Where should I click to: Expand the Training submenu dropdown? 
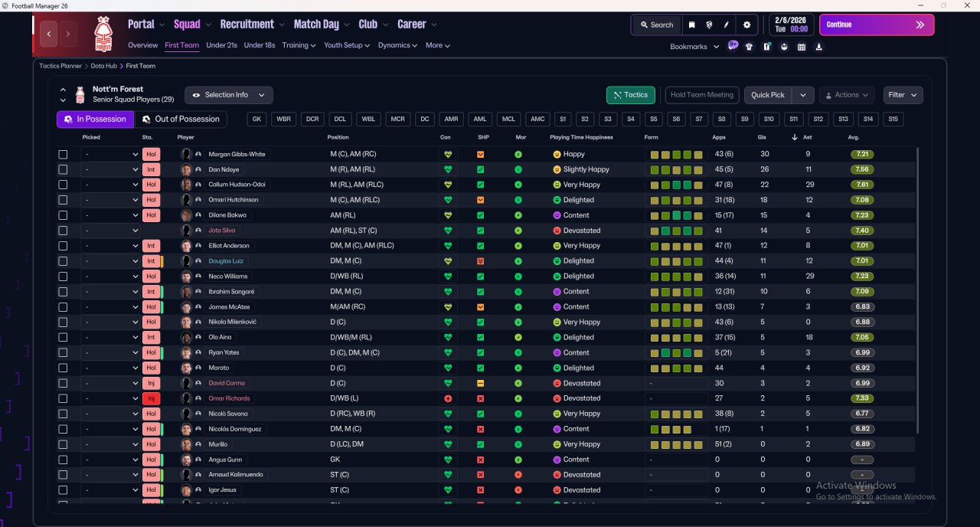(x=298, y=45)
